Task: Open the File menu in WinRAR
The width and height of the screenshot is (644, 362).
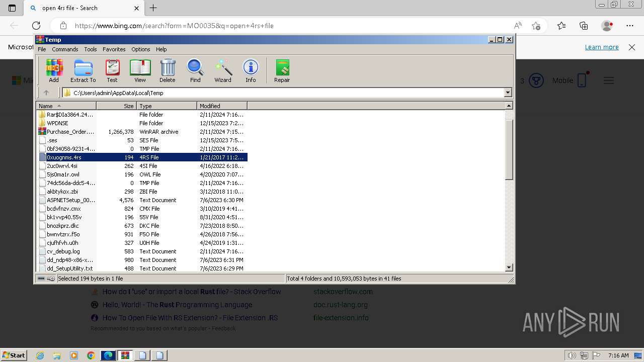Action: [42, 49]
